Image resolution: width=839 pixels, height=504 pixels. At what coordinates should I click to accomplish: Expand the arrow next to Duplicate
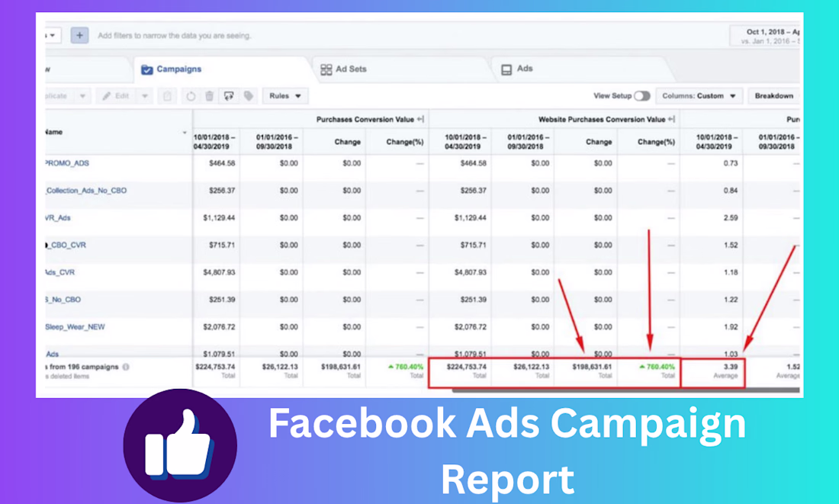click(x=82, y=96)
